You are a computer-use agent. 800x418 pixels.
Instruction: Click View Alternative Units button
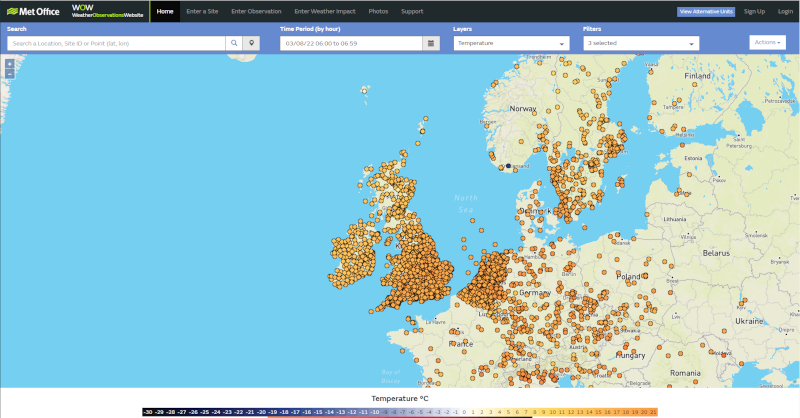tap(706, 11)
